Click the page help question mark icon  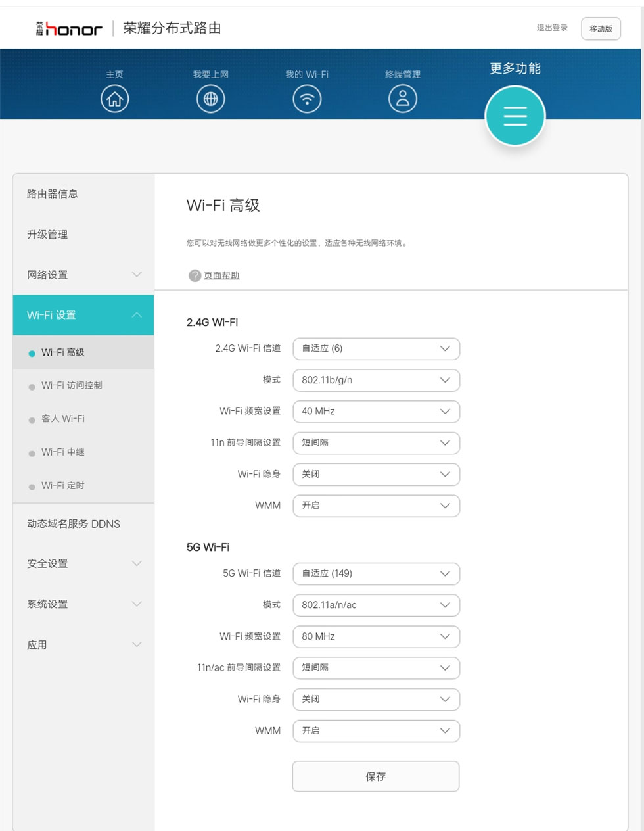(x=195, y=275)
